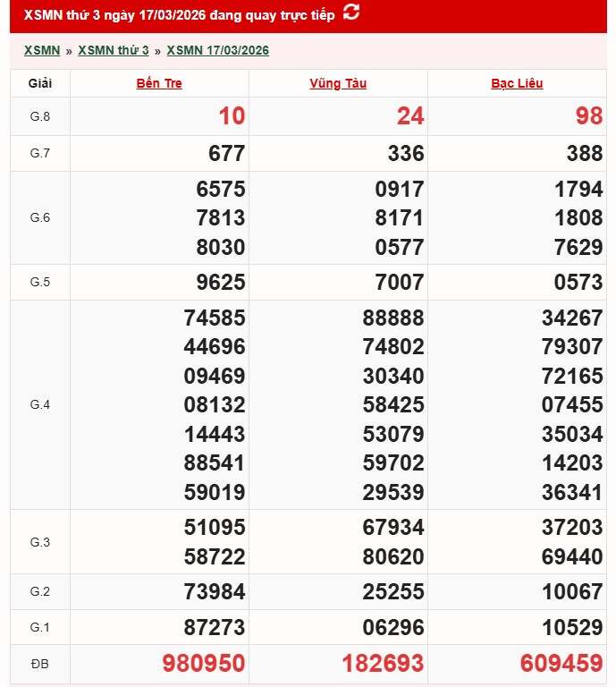Open the XSMN 17/03/2026 breadcrumb link
616x687 pixels.
[217, 50]
